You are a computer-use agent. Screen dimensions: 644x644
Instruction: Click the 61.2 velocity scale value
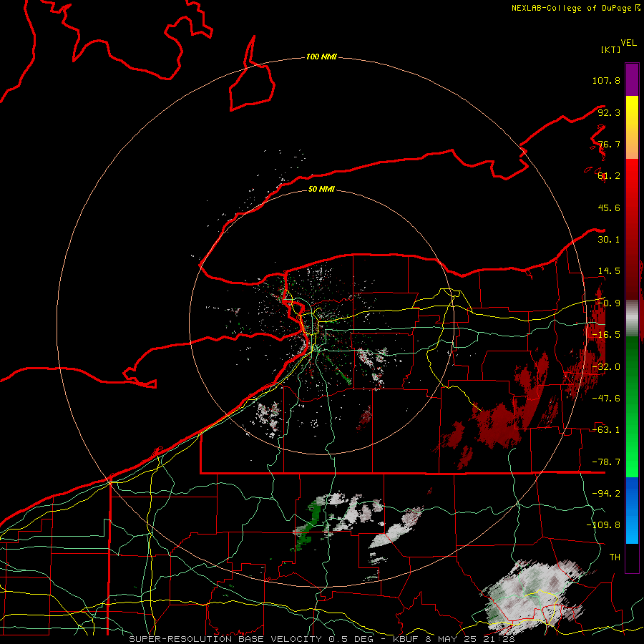(x=609, y=176)
